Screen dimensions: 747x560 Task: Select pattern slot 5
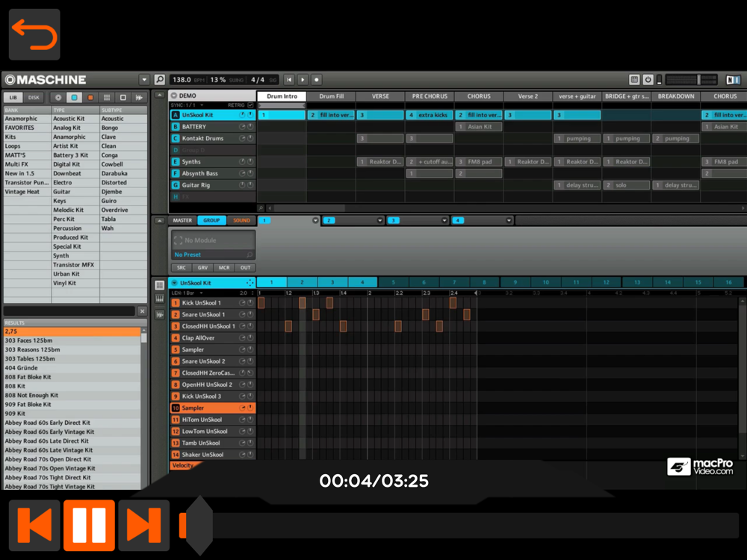394,282
